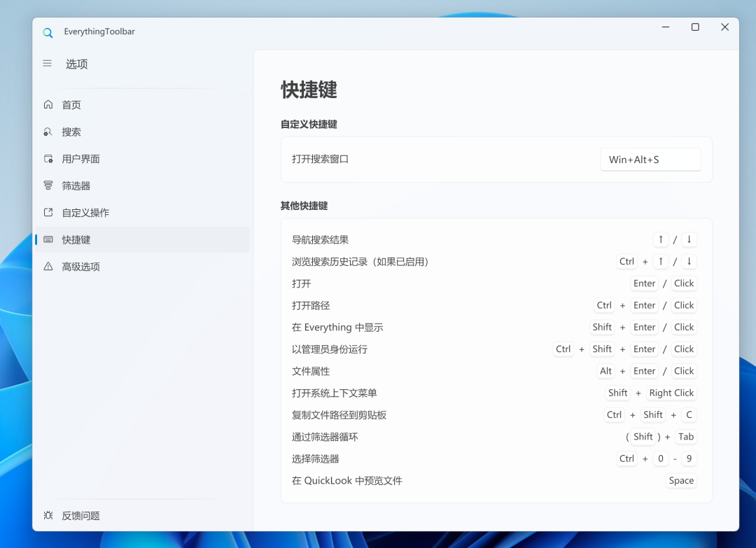Click the 打开系统上下文菜单 label
Screen dimensions: 756x548
pyautogui.click(x=335, y=393)
